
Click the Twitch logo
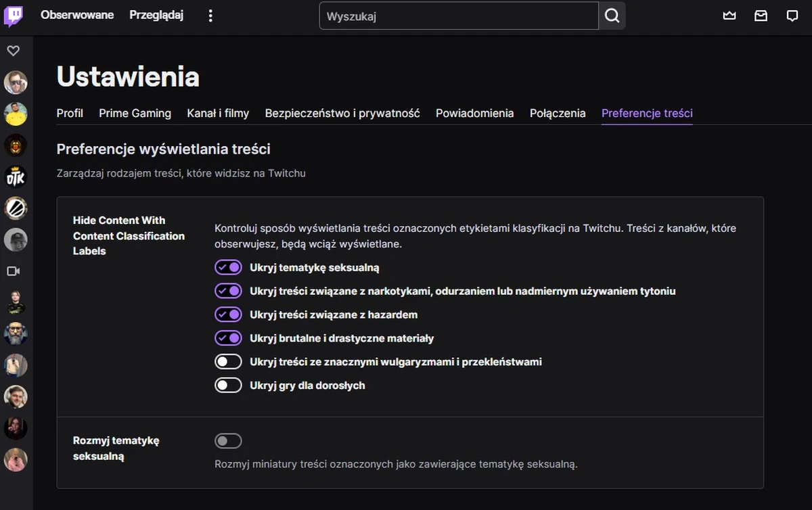coord(14,15)
